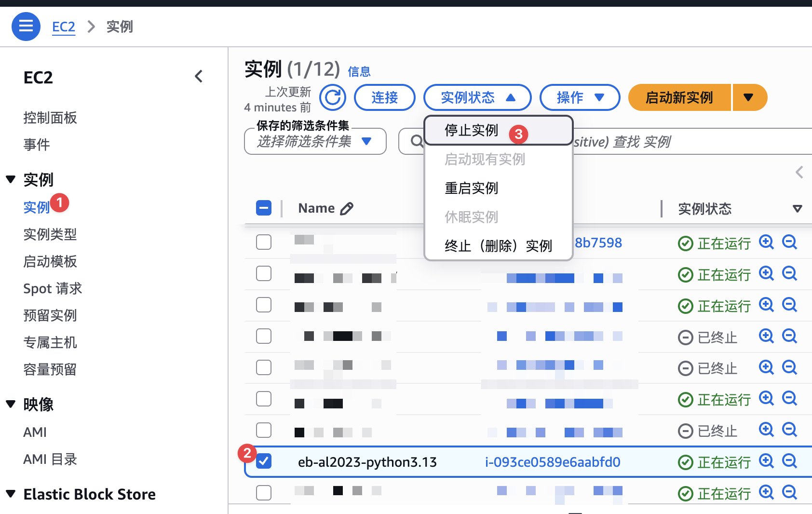This screenshot has height=514, width=812.
Task: Click zoom-in icon on first 已终止 row
Action: 766,336
